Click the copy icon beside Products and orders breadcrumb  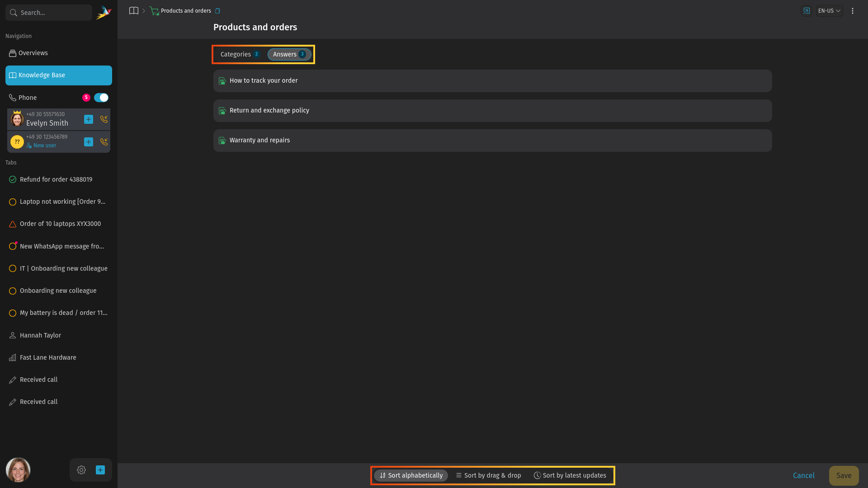coord(217,11)
